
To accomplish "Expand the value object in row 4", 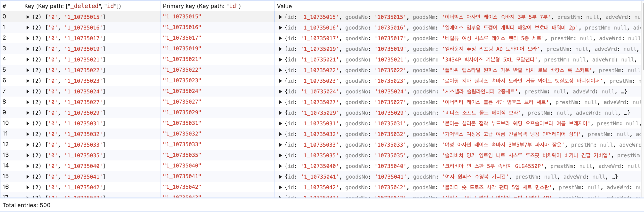I will click(x=280, y=60).
